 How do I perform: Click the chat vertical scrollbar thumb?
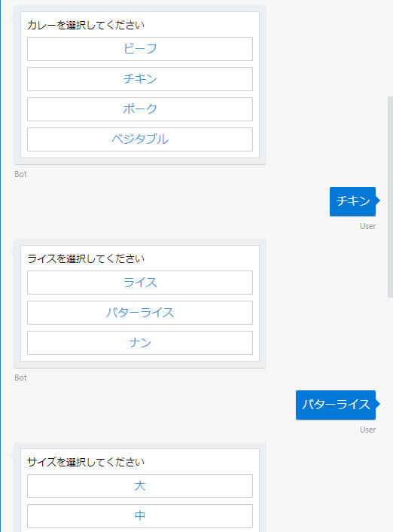pyautogui.click(x=390, y=197)
